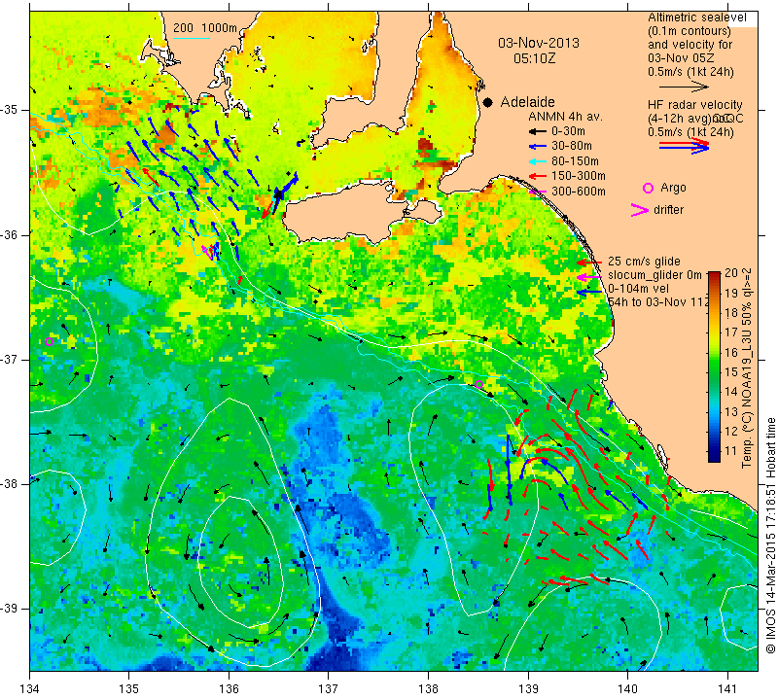Click the longitude axis label 141
The height and width of the screenshot is (700, 778).
pyautogui.click(x=727, y=689)
